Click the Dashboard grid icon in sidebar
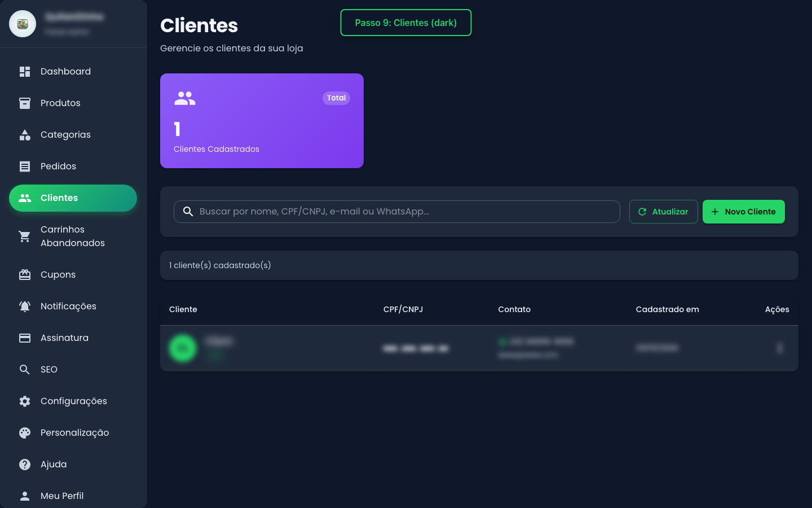This screenshot has width=812, height=508. (x=25, y=72)
